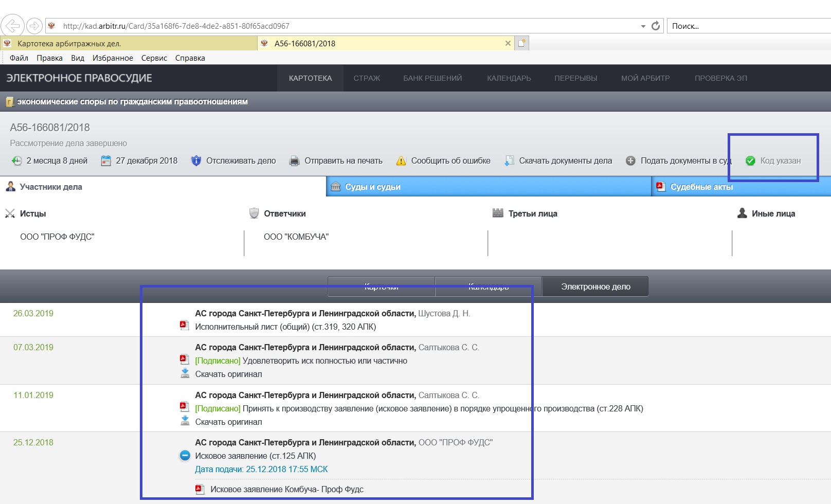Click Скачать оригинал link dated 07.03.2019
Screen dimensions: 831x504
(x=228, y=374)
